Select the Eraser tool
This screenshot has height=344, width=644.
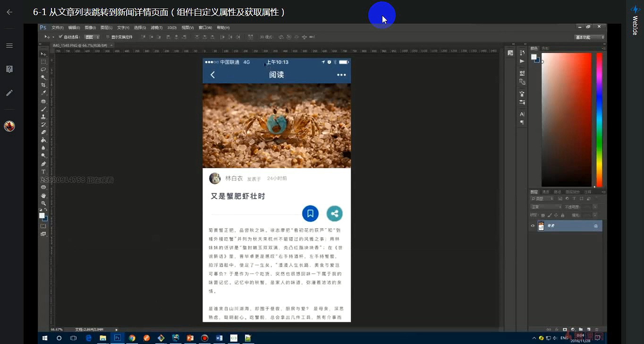[x=43, y=132]
